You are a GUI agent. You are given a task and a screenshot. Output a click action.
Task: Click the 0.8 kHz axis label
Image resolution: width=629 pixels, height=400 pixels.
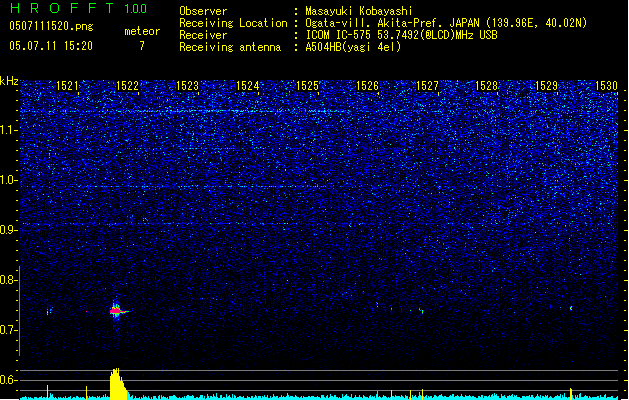coord(9,280)
